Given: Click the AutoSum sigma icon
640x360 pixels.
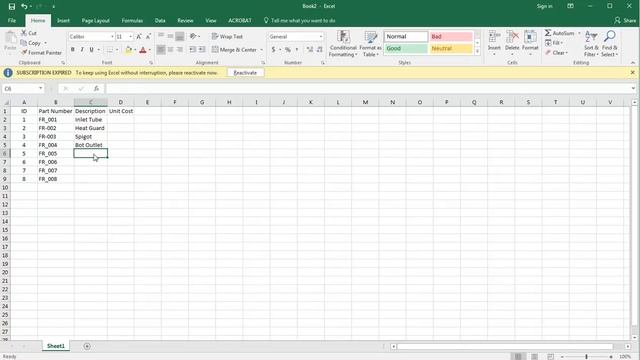Looking at the screenshot, I should coord(548,33).
